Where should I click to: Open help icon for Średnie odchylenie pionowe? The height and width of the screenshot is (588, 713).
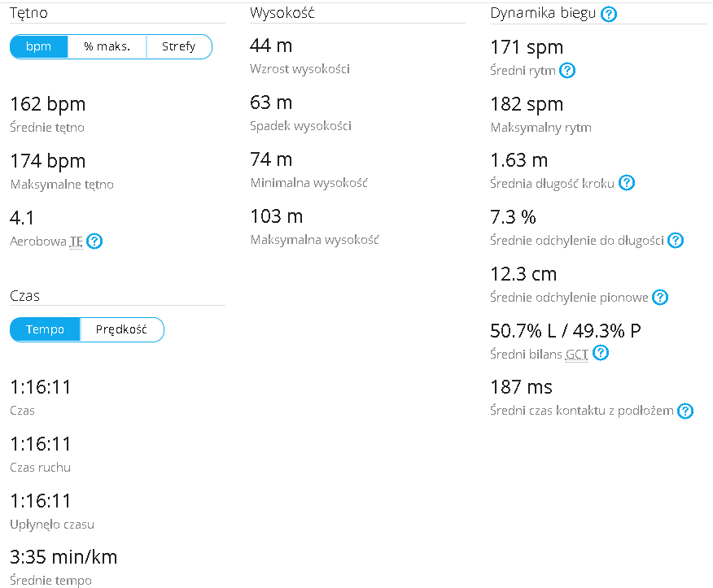pos(660,297)
